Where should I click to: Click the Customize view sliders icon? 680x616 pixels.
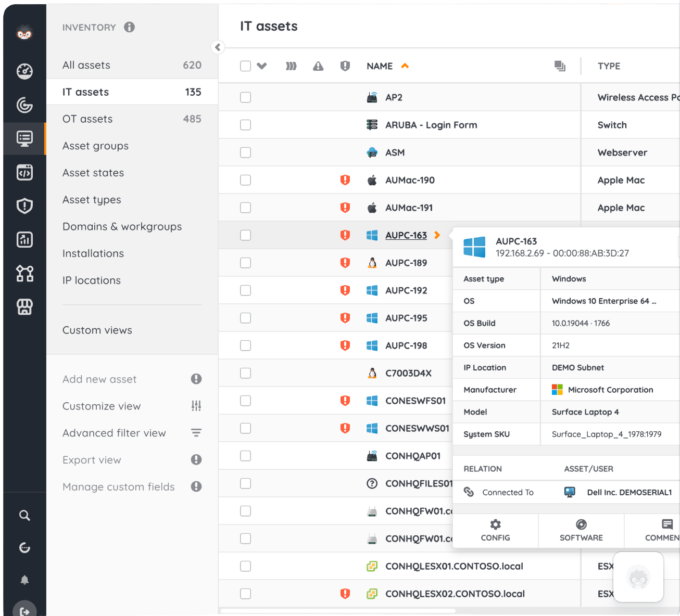(196, 406)
